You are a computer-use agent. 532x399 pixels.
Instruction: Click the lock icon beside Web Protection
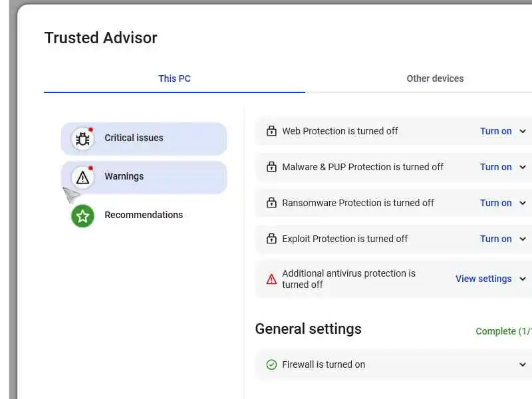pos(271,131)
